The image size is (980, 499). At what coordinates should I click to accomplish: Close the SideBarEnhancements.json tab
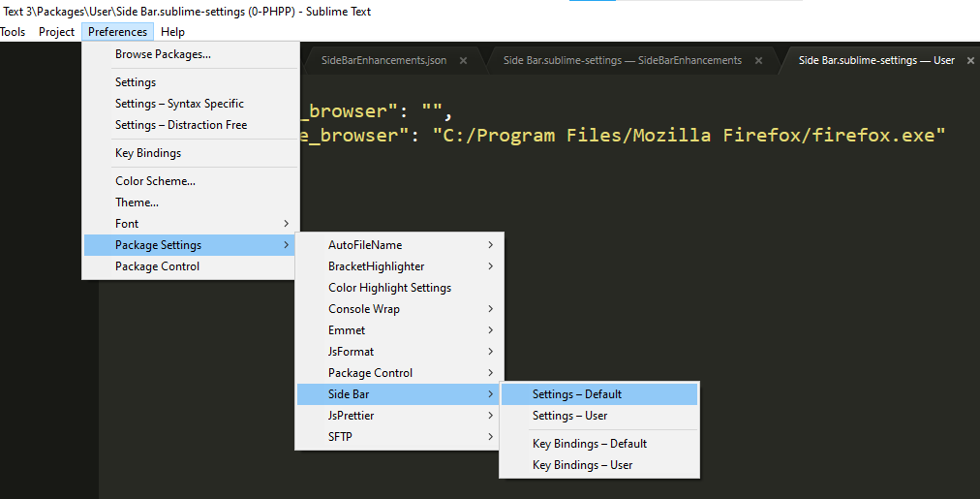coord(463,61)
